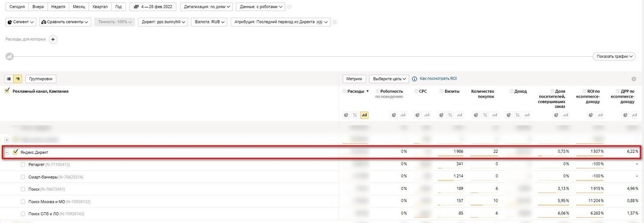Select the pie chart icon under Визиты
The image size is (644, 223).
[442, 115]
